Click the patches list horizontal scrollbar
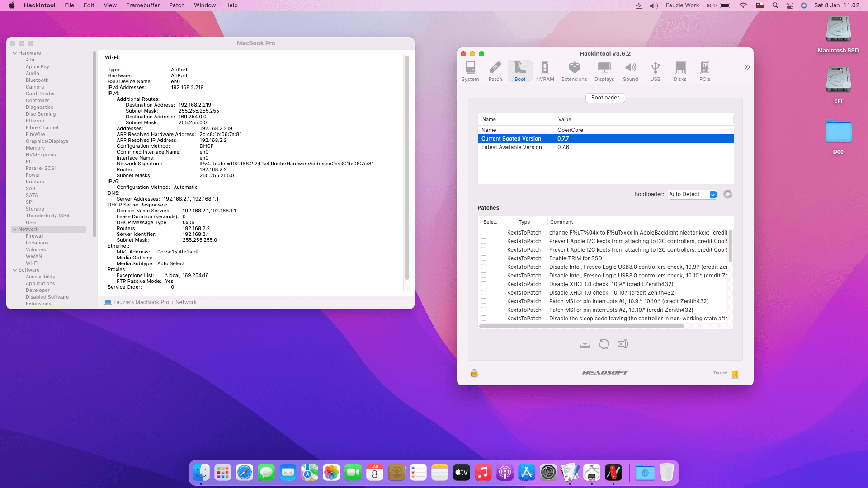 coord(581,326)
